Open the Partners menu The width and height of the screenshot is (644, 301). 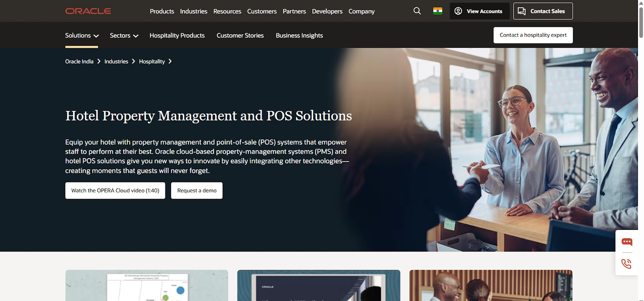294,11
